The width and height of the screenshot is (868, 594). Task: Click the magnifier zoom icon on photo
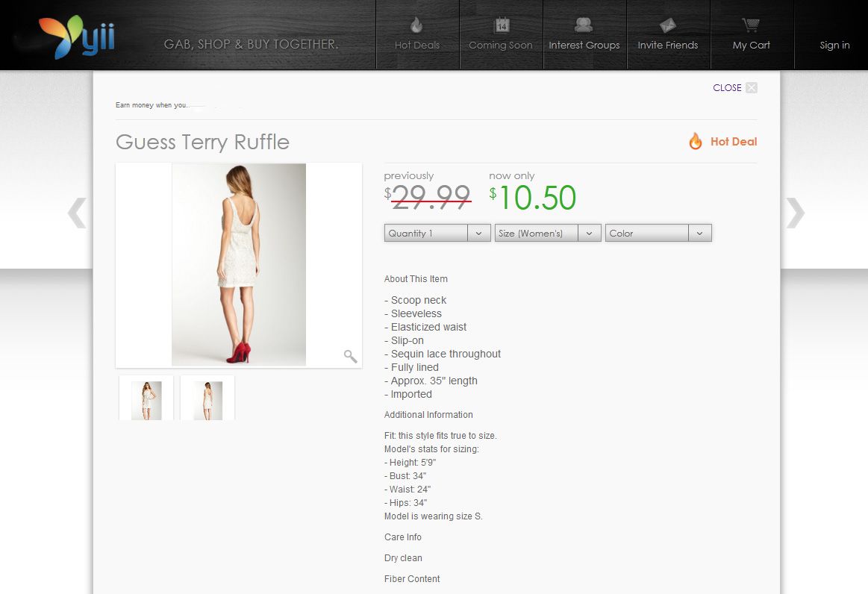[350, 356]
